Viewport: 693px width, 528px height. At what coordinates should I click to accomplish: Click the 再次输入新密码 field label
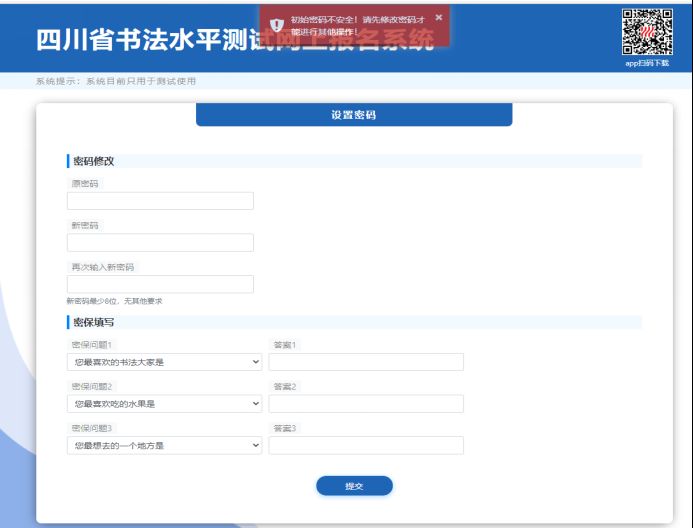pyautogui.click(x=103, y=267)
